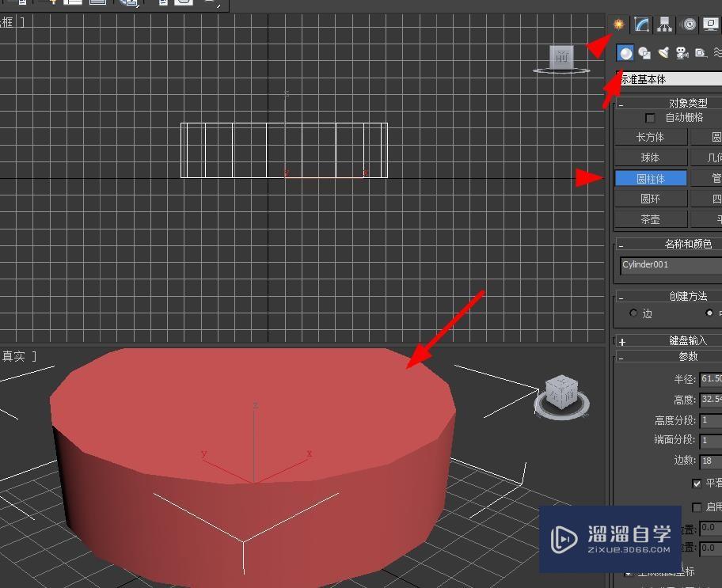Click the ViewCube in the front viewport
Screen dimensions: 722x588
coord(562,59)
